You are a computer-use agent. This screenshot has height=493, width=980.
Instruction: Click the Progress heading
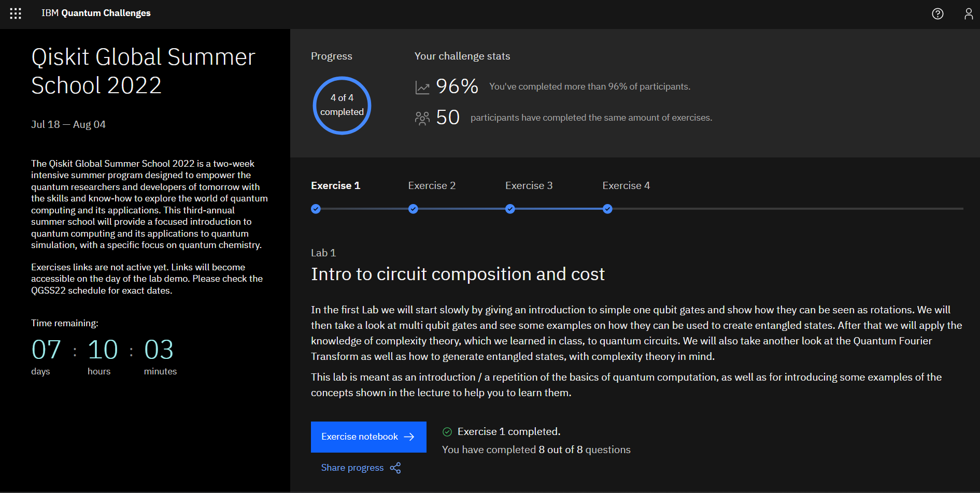[x=332, y=56]
